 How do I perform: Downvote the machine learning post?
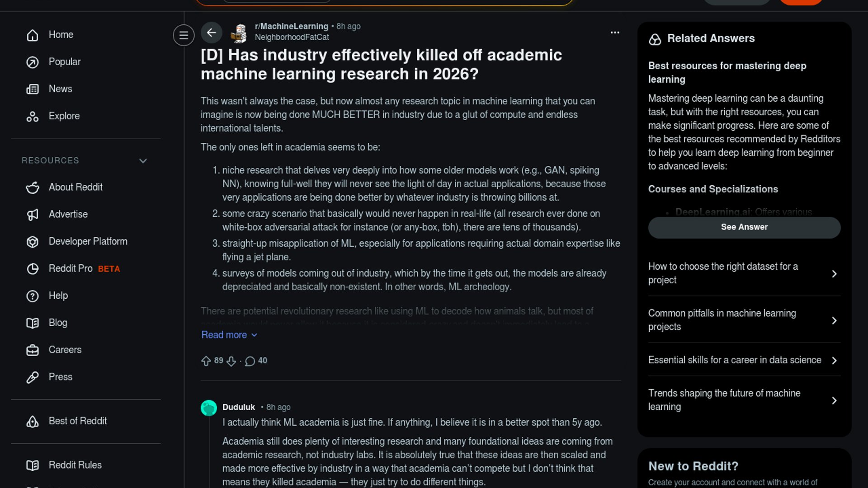231,361
